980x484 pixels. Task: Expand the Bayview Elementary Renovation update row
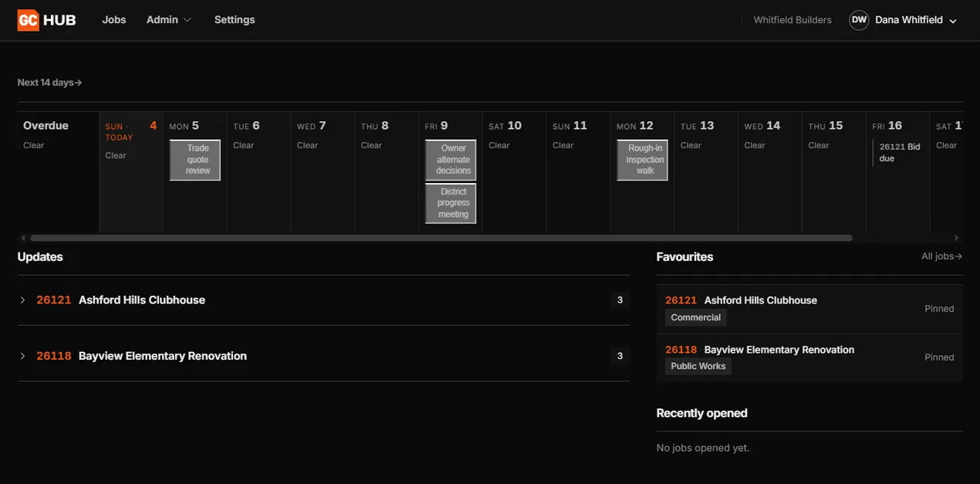323,356
